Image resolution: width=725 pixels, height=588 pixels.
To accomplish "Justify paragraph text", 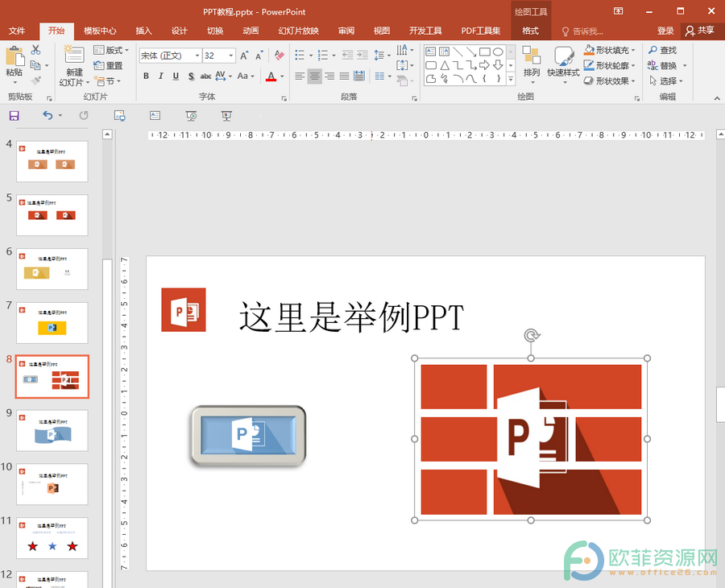I will [345, 77].
